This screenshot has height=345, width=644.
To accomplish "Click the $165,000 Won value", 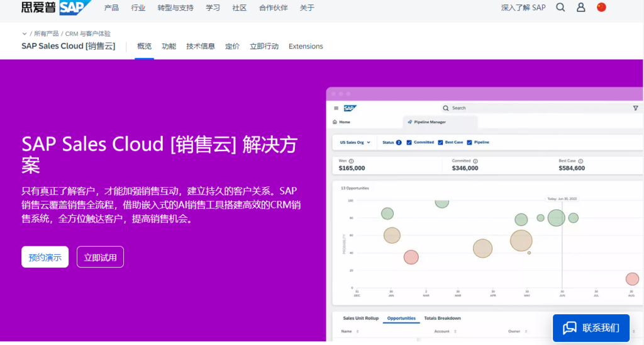I will (352, 168).
